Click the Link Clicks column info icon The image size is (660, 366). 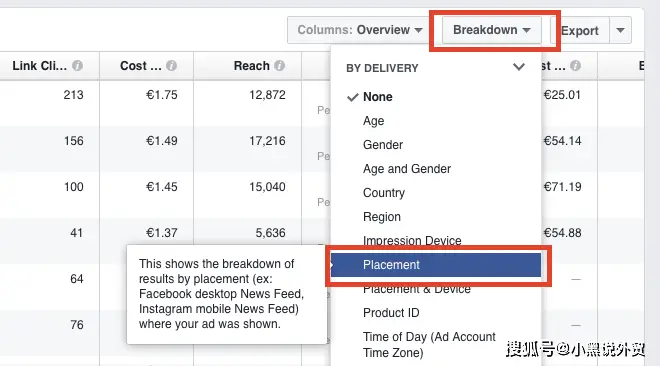click(77, 66)
